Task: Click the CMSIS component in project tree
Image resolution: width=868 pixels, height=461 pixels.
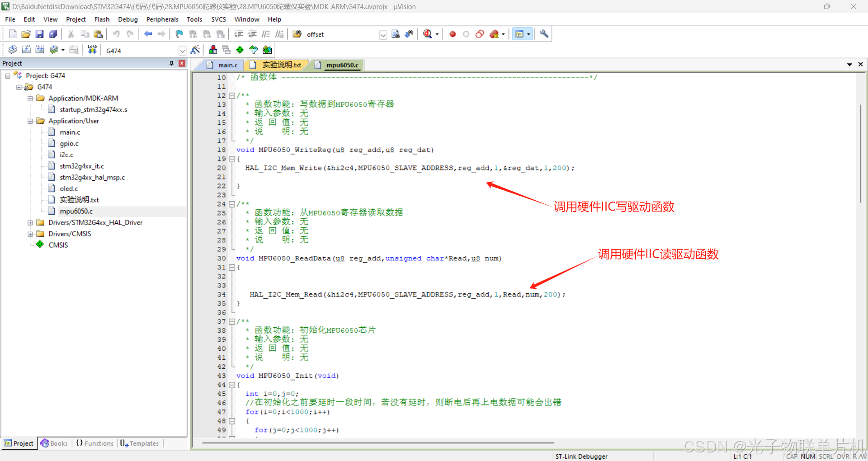Action: pos(58,245)
